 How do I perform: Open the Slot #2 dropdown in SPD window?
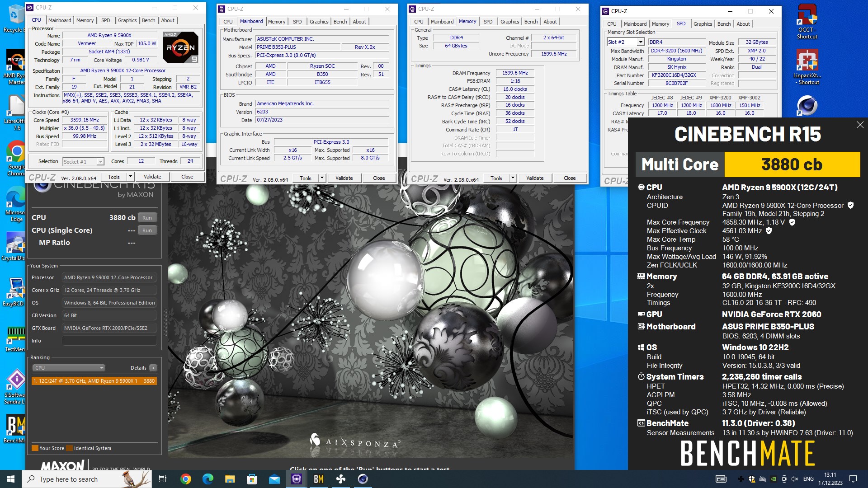click(x=640, y=42)
